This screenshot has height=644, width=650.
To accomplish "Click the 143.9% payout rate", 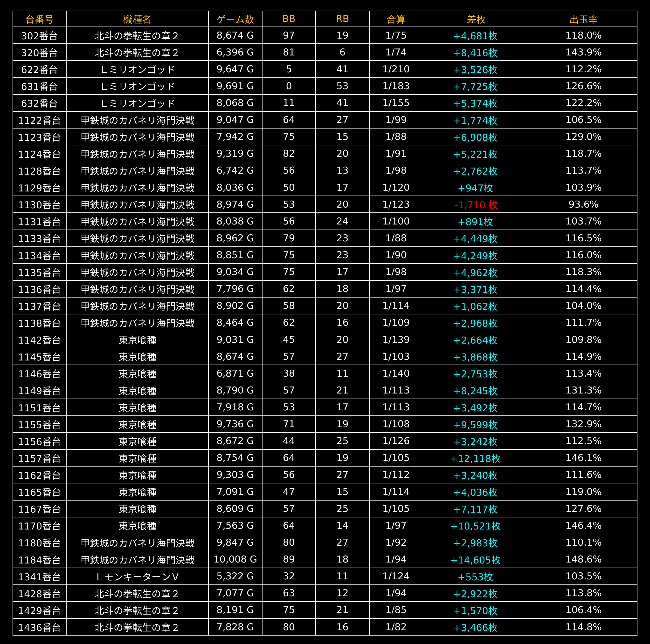I will 583,52.
